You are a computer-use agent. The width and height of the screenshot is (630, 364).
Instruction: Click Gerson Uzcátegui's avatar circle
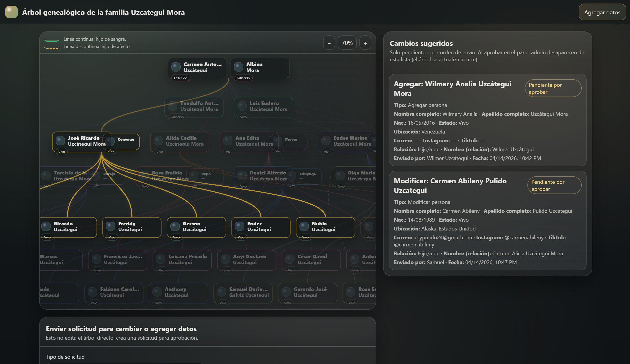click(x=175, y=226)
